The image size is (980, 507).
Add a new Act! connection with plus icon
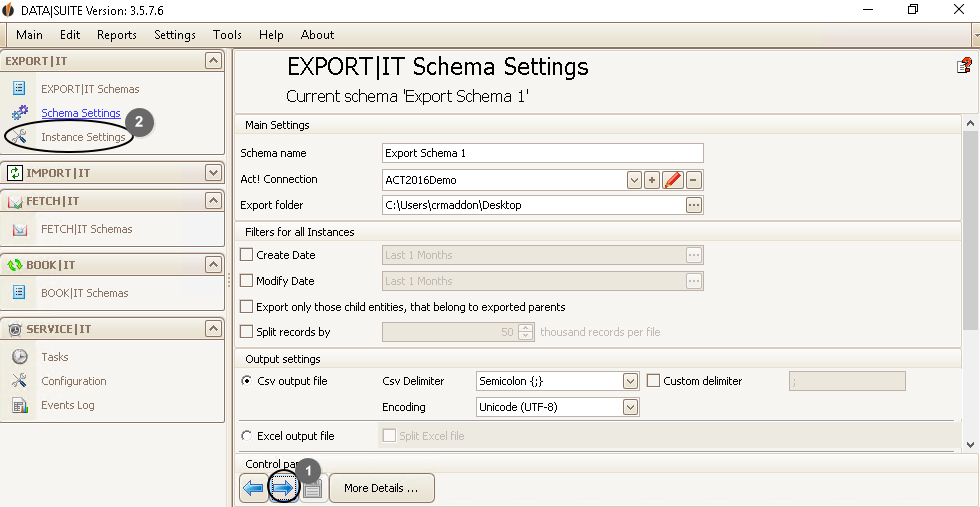pyautogui.click(x=652, y=180)
